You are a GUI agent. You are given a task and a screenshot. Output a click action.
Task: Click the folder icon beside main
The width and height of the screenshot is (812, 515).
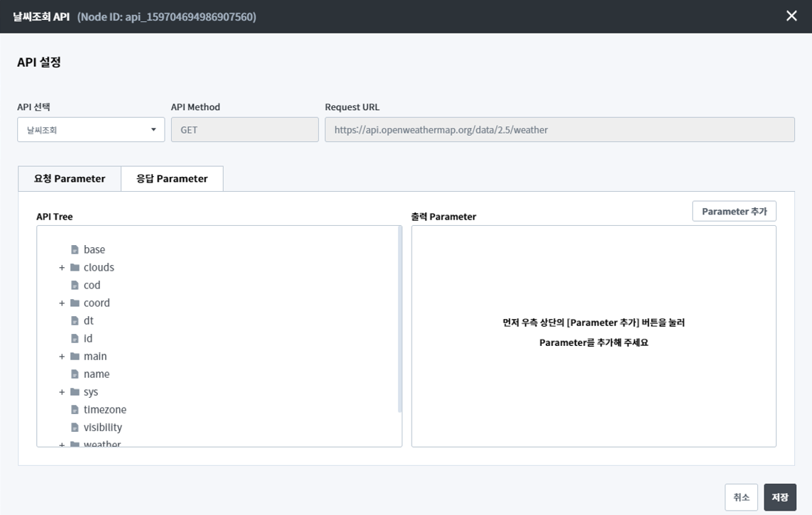75,357
